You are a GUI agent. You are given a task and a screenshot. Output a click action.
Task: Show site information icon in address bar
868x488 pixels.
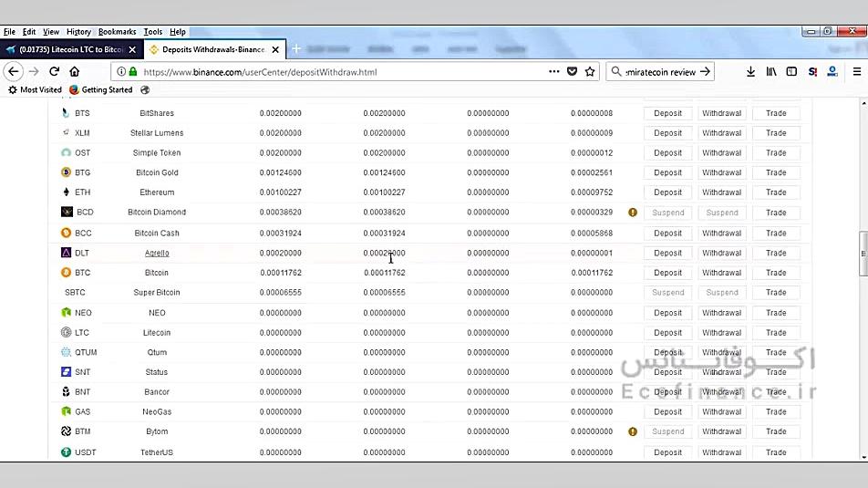pos(120,71)
